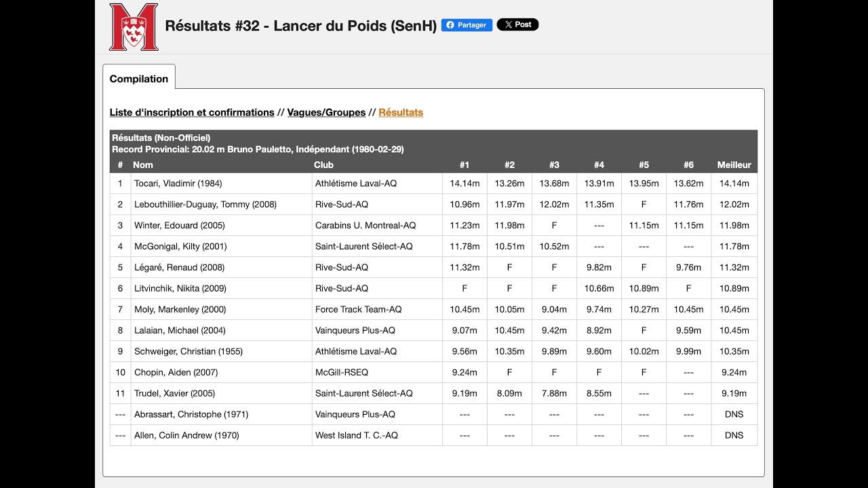Click the Meilleur column header
Screen dimensions: 868x488
point(734,165)
